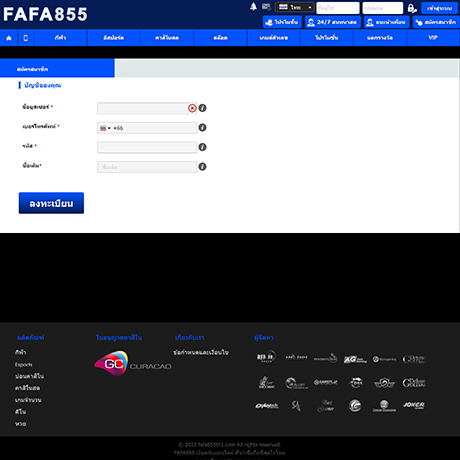Screen dimensions: 460x460
Task: Focus the ชื่อเต็ม full name field
Action: click(x=147, y=167)
